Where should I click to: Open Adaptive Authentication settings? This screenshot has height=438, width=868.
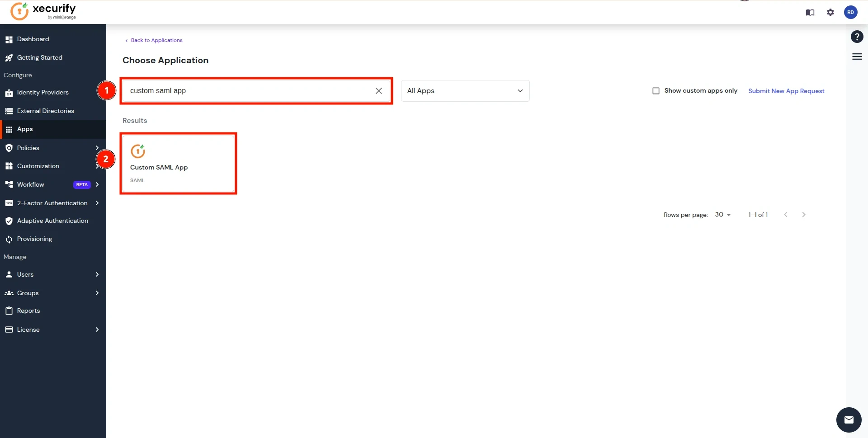pyautogui.click(x=52, y=221)
